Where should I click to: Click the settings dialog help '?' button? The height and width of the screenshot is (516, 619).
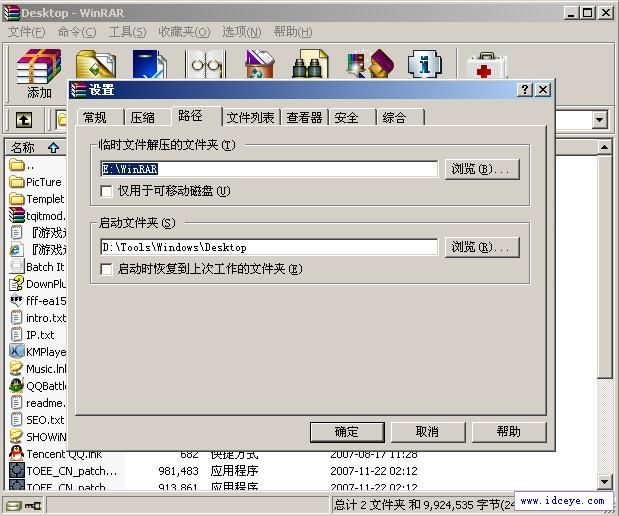pos(525,90)
